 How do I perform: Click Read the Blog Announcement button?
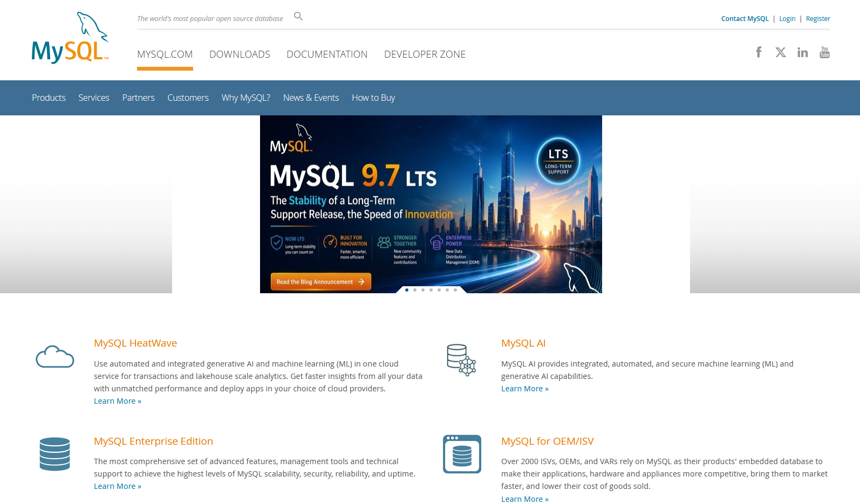(320, 282)
